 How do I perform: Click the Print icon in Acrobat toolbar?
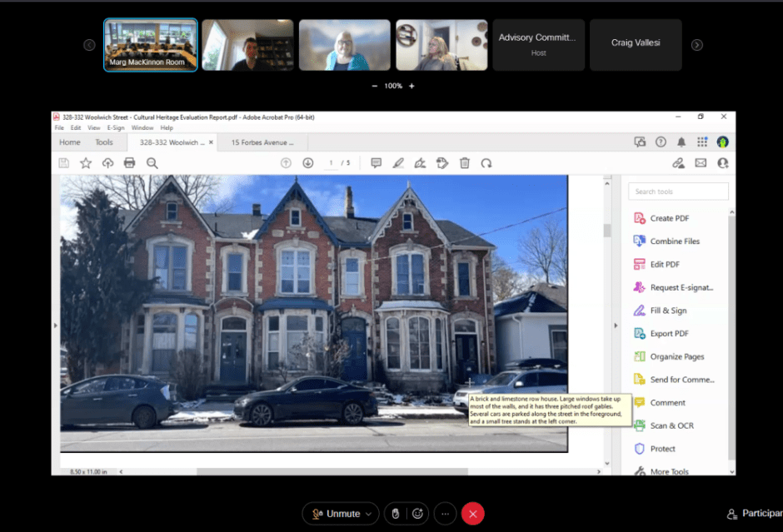129,163
